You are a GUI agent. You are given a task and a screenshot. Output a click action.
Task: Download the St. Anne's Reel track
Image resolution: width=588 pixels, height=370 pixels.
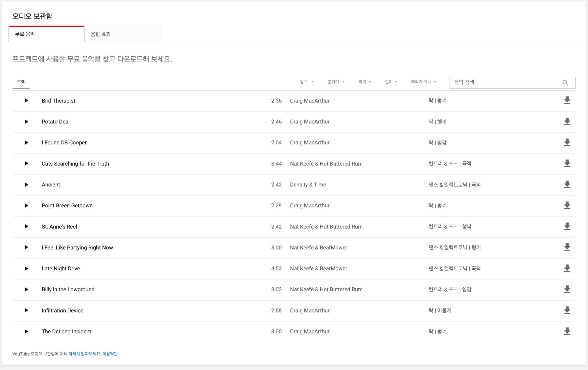click(x=567, y=226)
